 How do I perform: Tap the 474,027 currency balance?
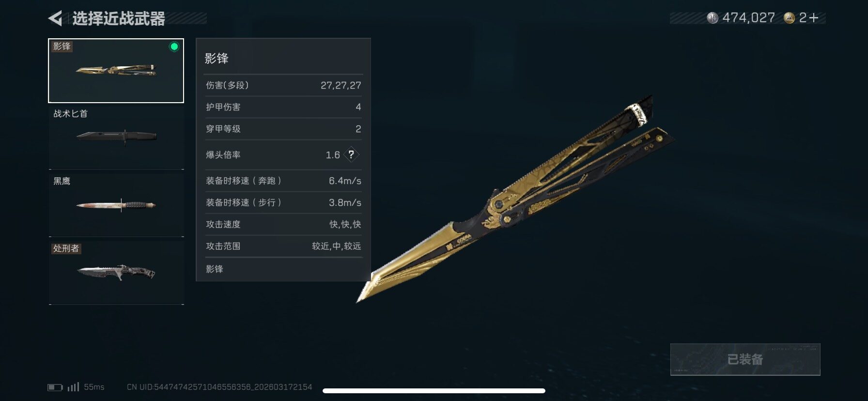tap(748, 18)
